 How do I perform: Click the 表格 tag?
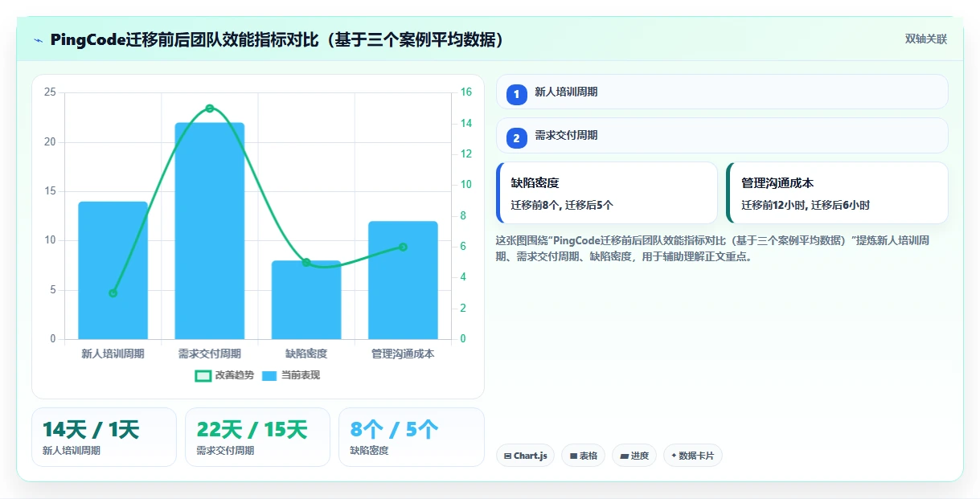click(583, 456)
